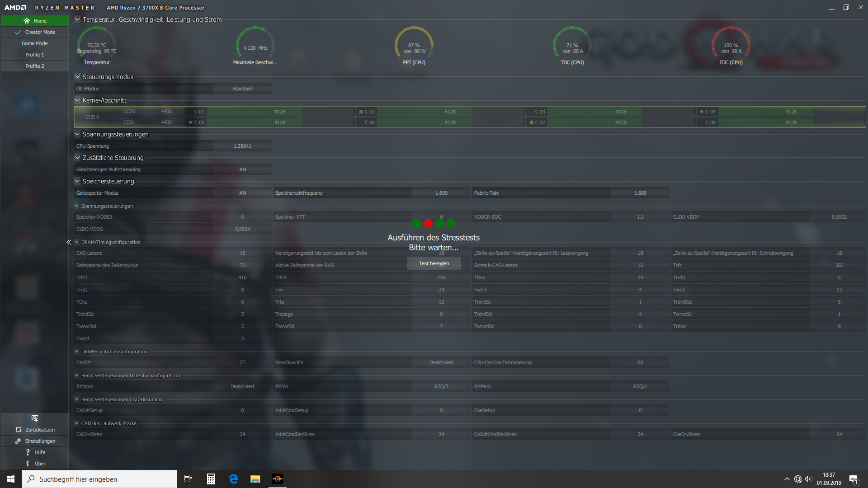The height and width of the screenshot is (488, 868).
Task: Click the red EDC (CPU) gauge
Action: tap(731, 45)
